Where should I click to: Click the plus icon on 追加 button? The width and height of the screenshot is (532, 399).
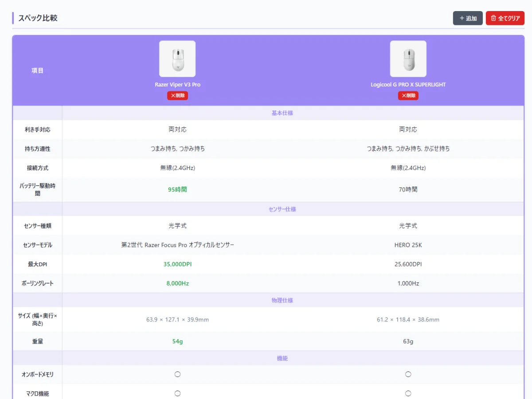click(462, 19)
